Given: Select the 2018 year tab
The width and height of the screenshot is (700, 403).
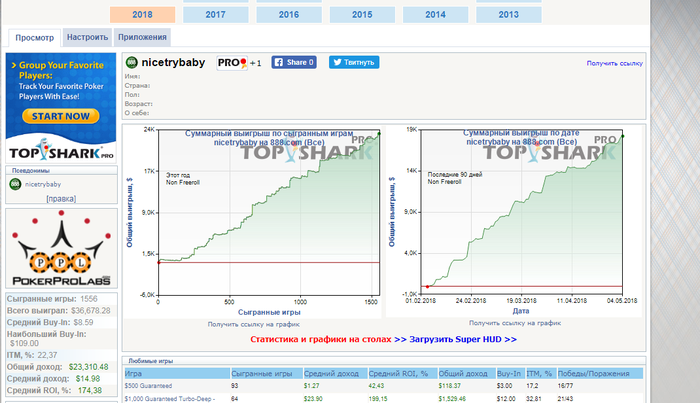Looking at the screenshot, I should coord(142,15).
